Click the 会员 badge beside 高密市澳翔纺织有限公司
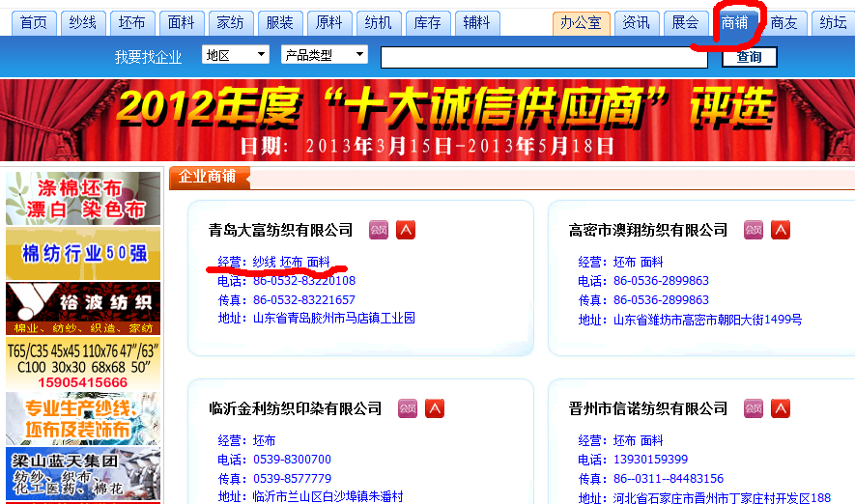Viewport: 855px width, 504px height. click(753, 230)
